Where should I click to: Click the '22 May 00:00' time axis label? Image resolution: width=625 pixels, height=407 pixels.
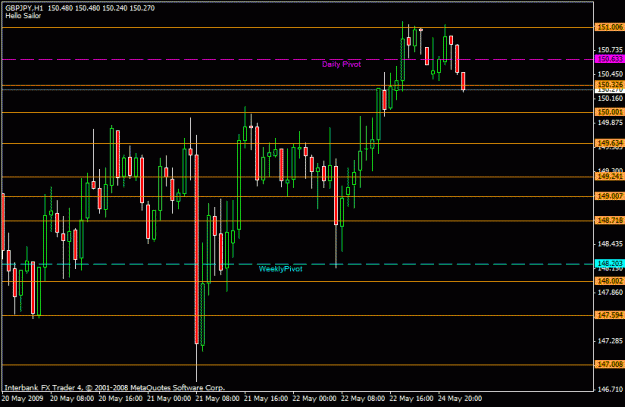point(314,399)
